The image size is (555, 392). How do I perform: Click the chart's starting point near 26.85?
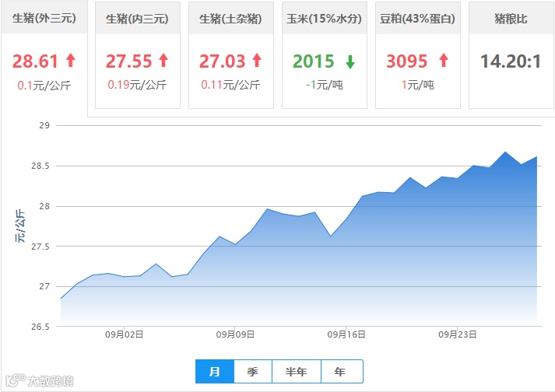point(61,299)
